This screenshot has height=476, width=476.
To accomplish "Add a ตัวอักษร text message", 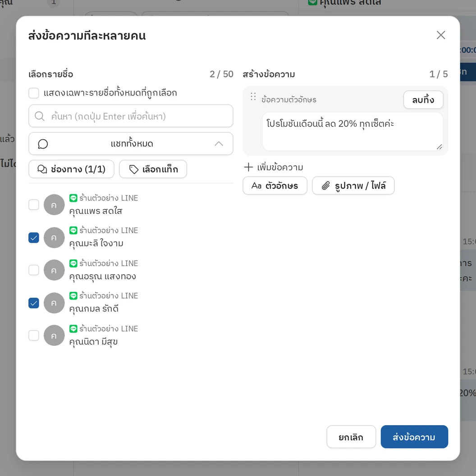I will pos(275,186).
